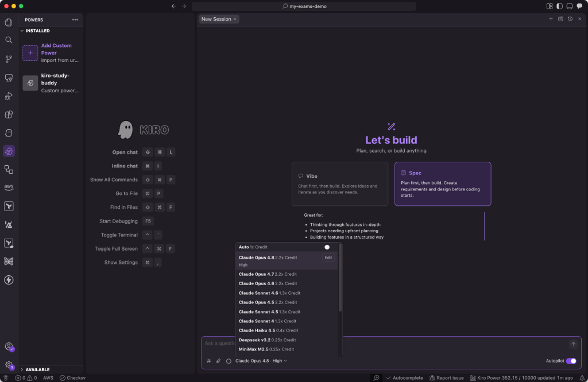
Task: Toggle the Autopilot switch
Action: 571,361
